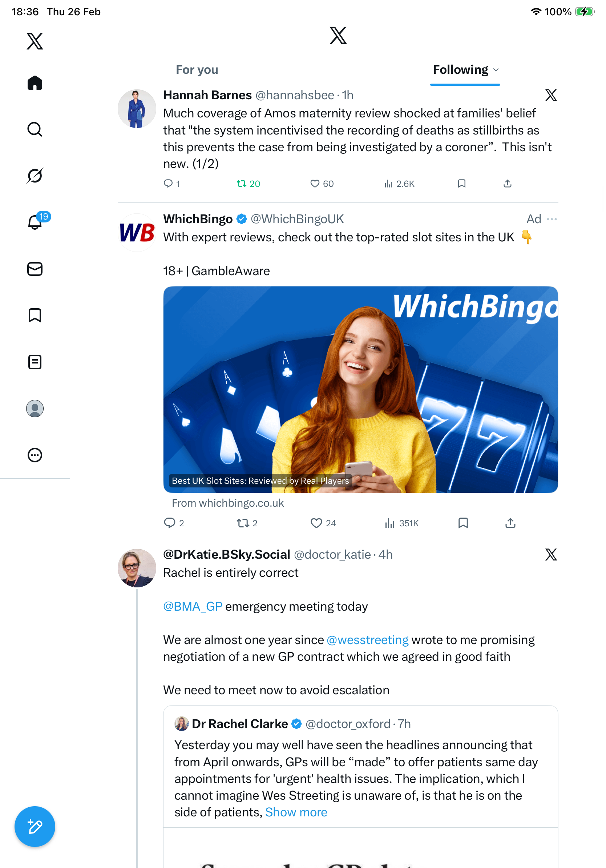Expand the Following feed dropdown chevron
This screenshot has height=868, width=606.
pyautogui.click(x=496, y=70)
